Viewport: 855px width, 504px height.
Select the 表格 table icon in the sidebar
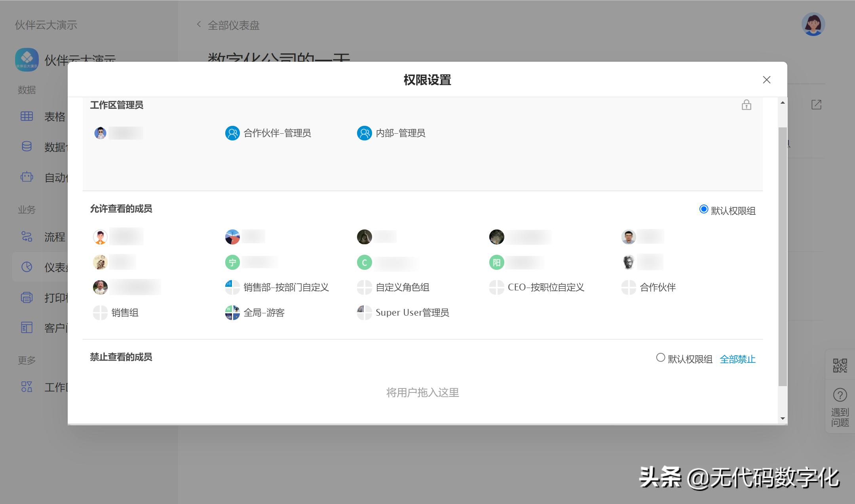pyautogui.click(x=26, y=116)
